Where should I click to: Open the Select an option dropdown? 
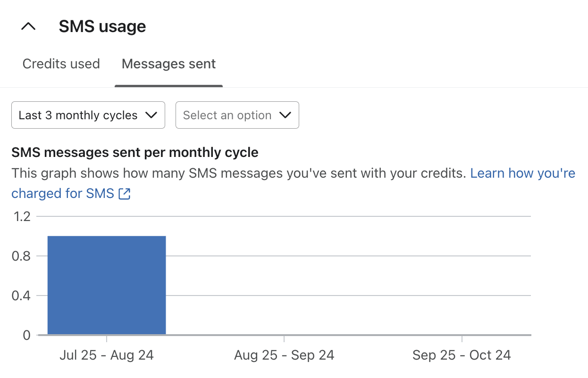[237, 115]
